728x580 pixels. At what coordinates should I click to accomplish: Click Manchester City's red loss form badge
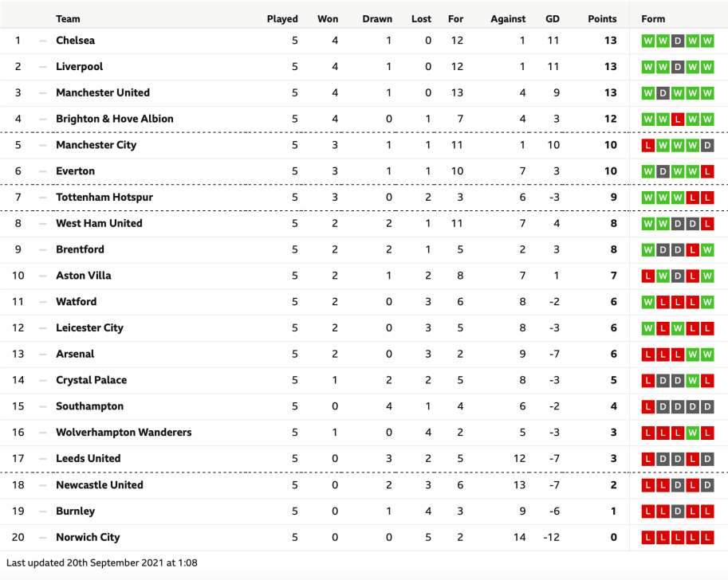point(648,145)
